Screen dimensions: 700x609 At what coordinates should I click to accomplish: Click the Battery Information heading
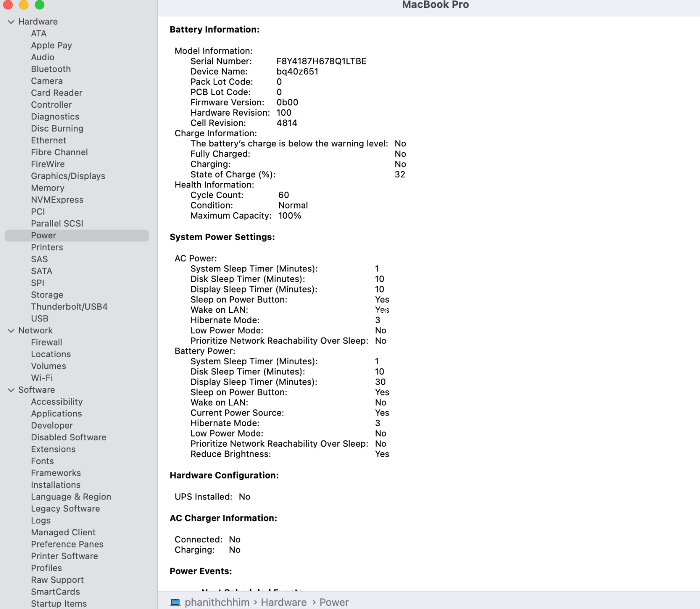(x=215, y=30)
